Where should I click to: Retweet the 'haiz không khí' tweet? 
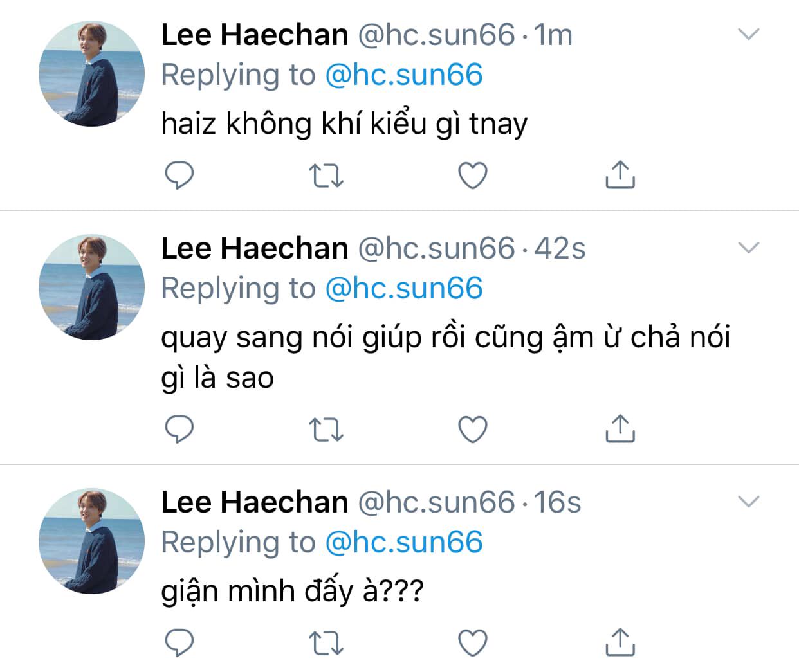click(x=326, y=175)
